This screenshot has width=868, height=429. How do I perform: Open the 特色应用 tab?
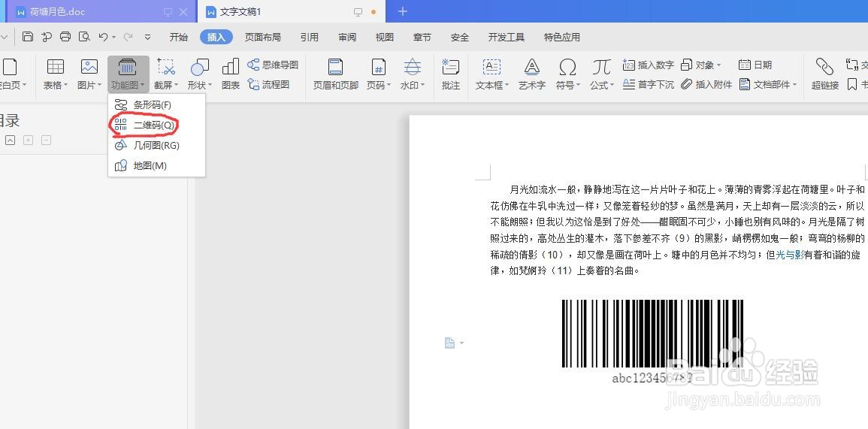pyautogui.click(x=562, y=37)
